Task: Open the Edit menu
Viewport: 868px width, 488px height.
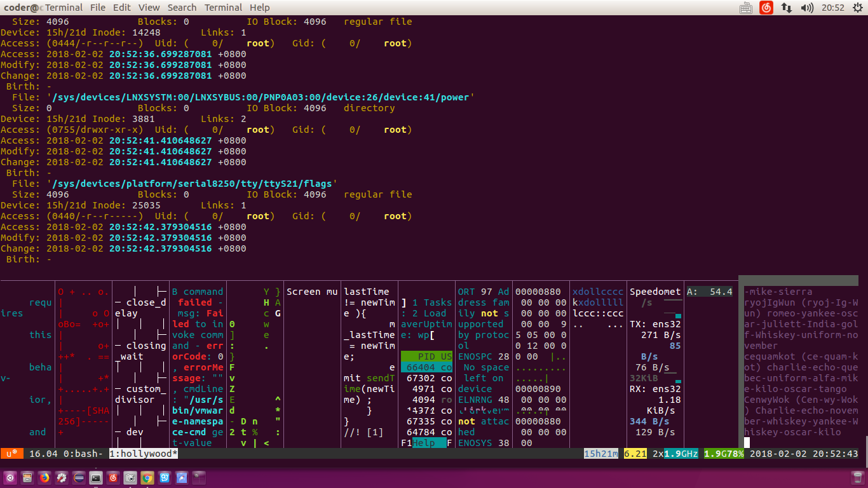Action: [x=122, y=8]
